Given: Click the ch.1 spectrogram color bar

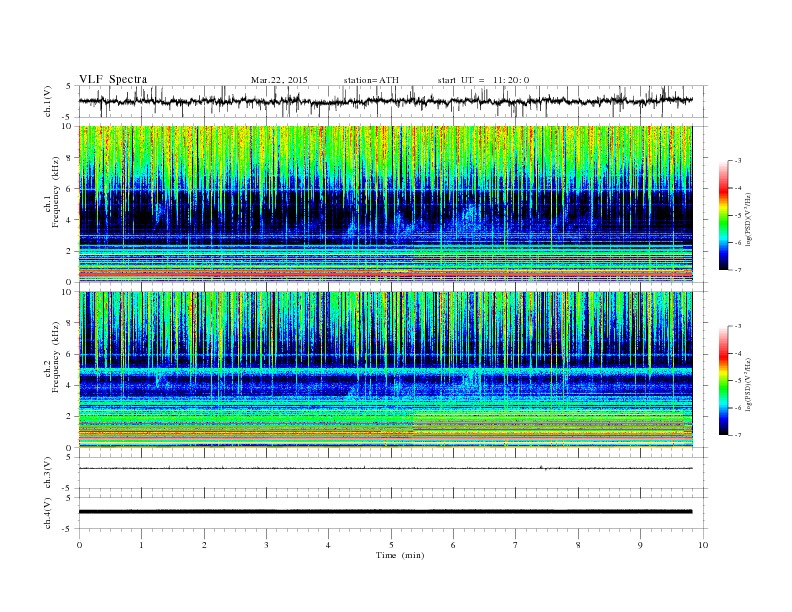Looking at the screenshot, I should click(723, 215).
